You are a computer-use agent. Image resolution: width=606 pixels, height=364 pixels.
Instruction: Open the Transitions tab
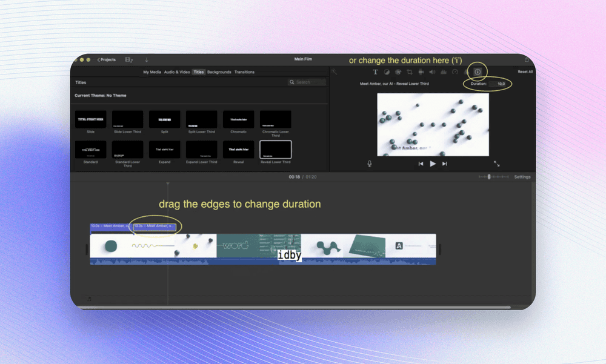point(244,72)
